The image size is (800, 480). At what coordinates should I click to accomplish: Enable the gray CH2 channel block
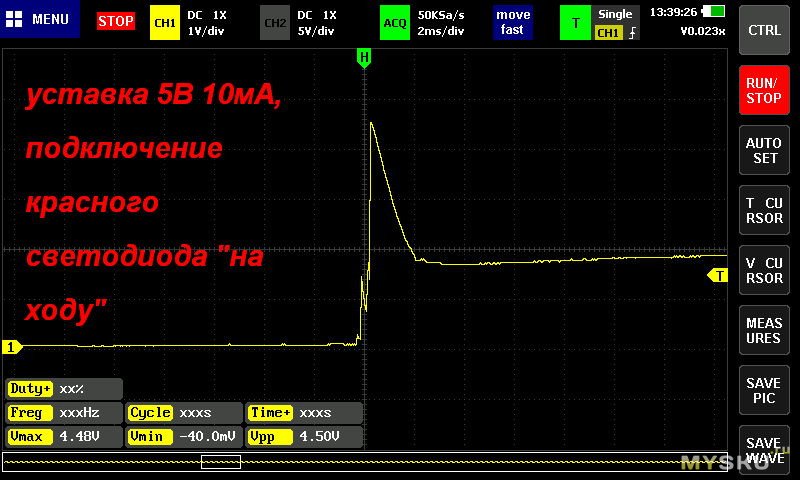[x=274, y=22]
